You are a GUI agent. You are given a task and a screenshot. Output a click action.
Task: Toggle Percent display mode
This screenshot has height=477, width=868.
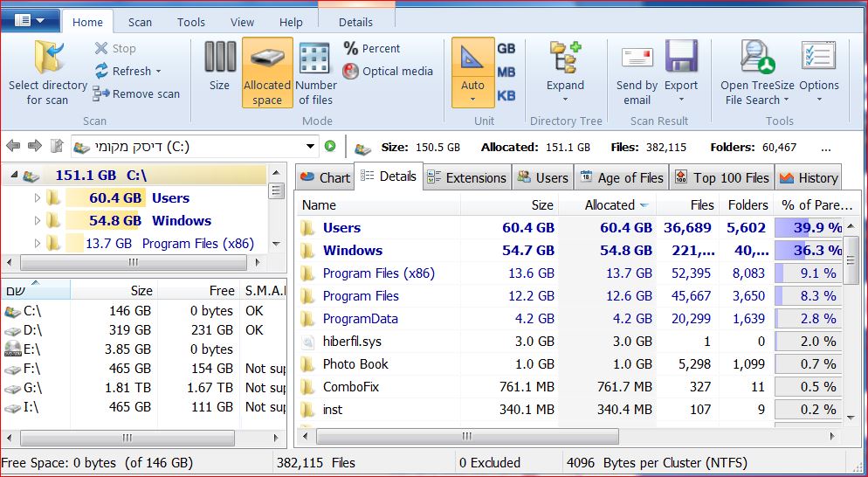coord(371,49)
